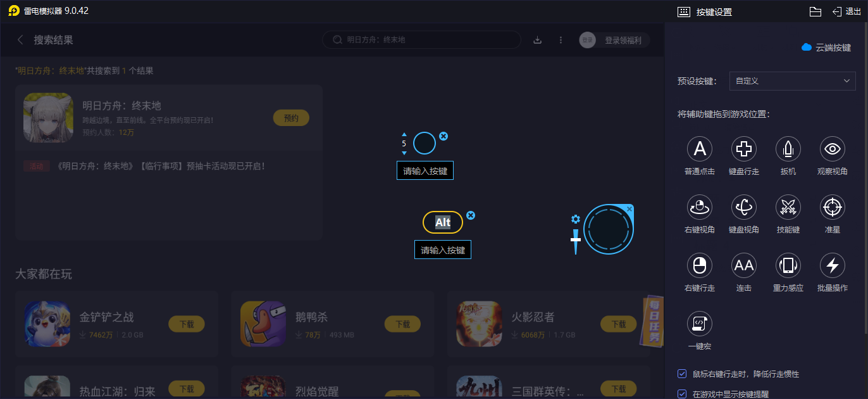The width and height of the screenshot is (868, 399).
Task: Choose the 准星 crosshair icon
Action: click(833, 207)
